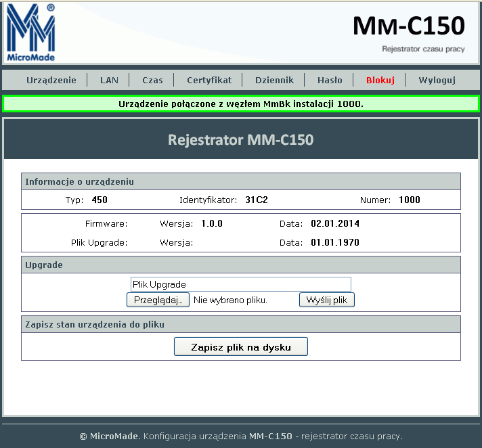Select firmware version 1.0.0

pos(212,224)
